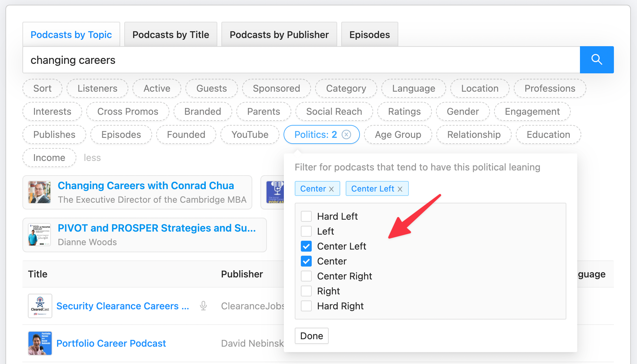Screen dimensions: 637x364
Task: Open the Sort filter
Action: point(42,88)
